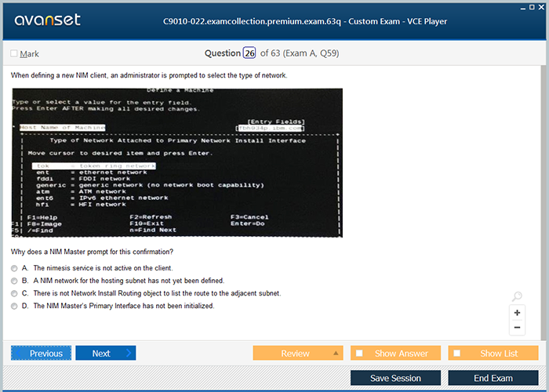This screenshot has height=392, width=549.
Task: Click the End Exam button
Action: coord(493,378)
